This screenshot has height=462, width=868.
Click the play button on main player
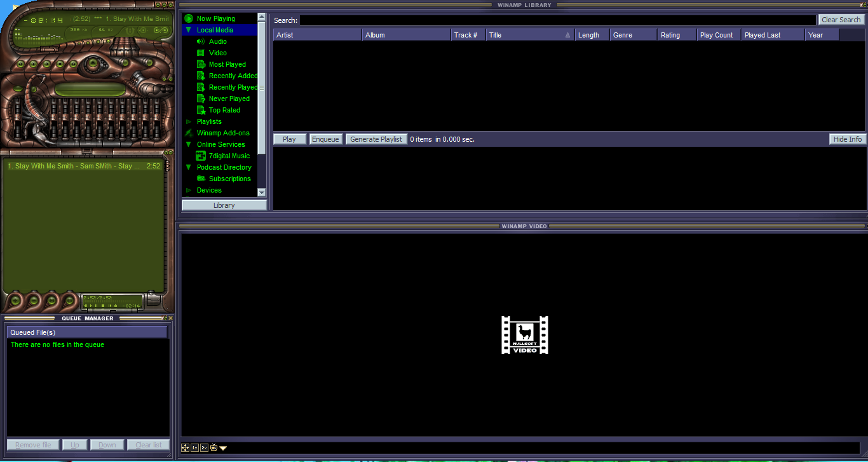[x=33, y=64]
